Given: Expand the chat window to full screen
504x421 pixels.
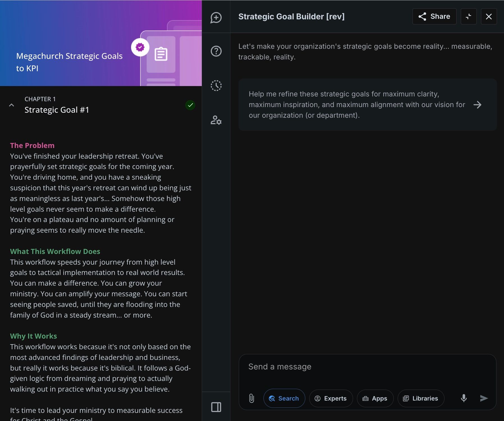Looking at the screenshot, I should coord(469,16).
